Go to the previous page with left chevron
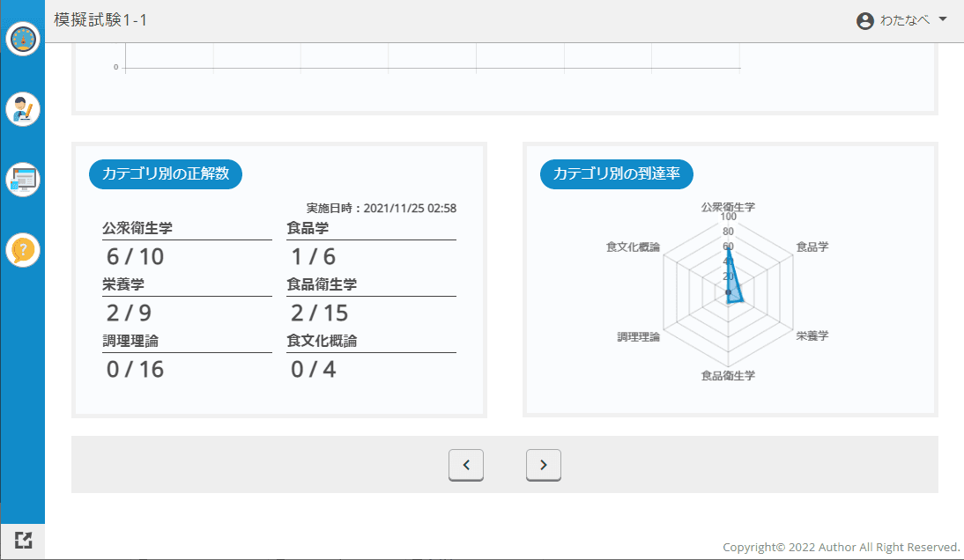 point(466,465)
